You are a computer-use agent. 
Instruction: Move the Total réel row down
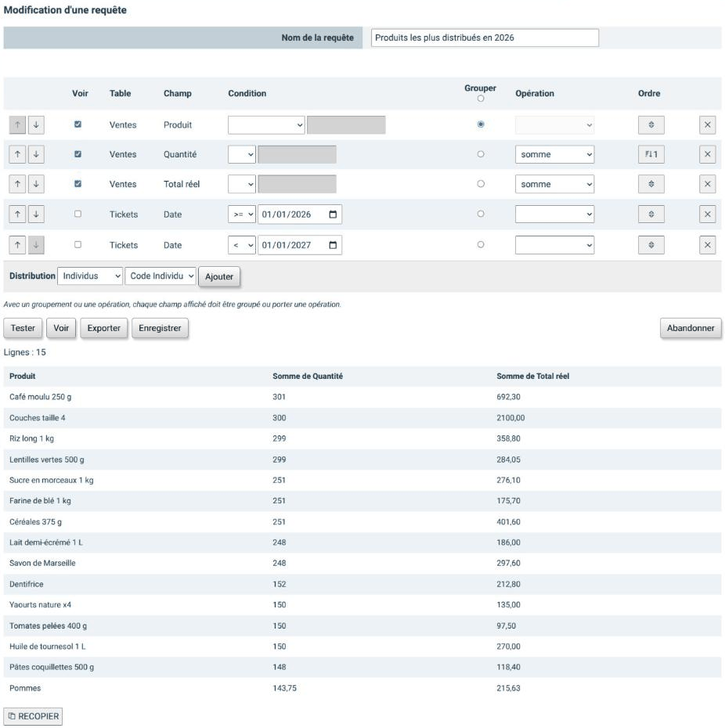click(36, 184)
